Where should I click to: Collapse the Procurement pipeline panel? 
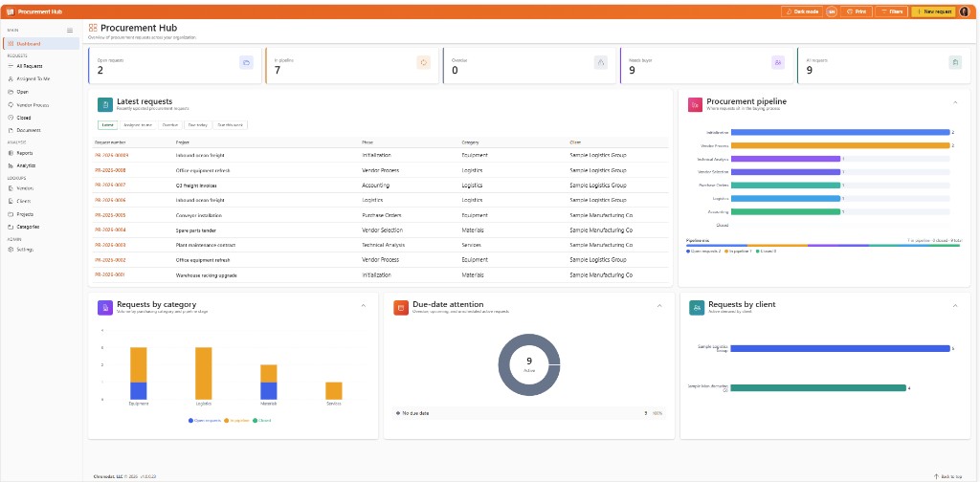pos(955,102)
